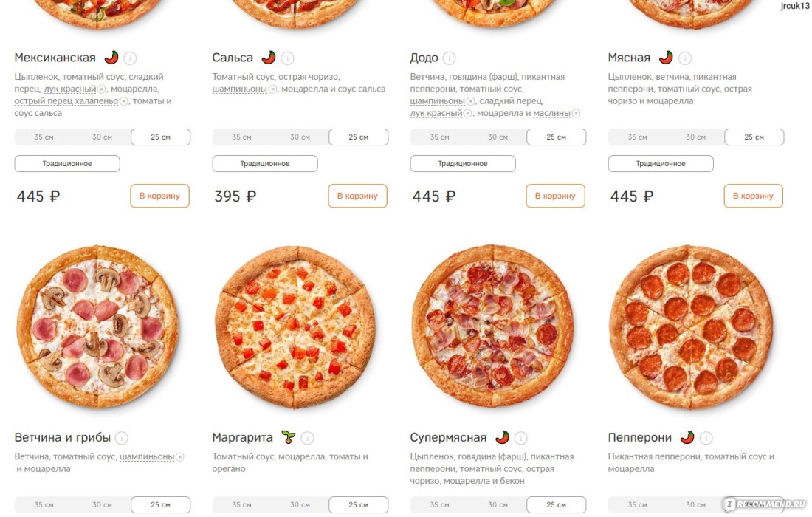Open the Пепперони pizza image
Image resolution: width=812 pixels, height=517 pixels.
[692, 327]
